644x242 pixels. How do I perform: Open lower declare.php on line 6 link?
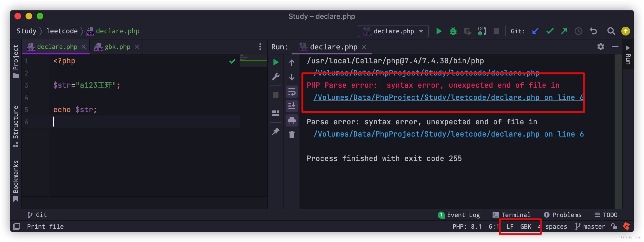pyautogui.click(x=448, y=134)
